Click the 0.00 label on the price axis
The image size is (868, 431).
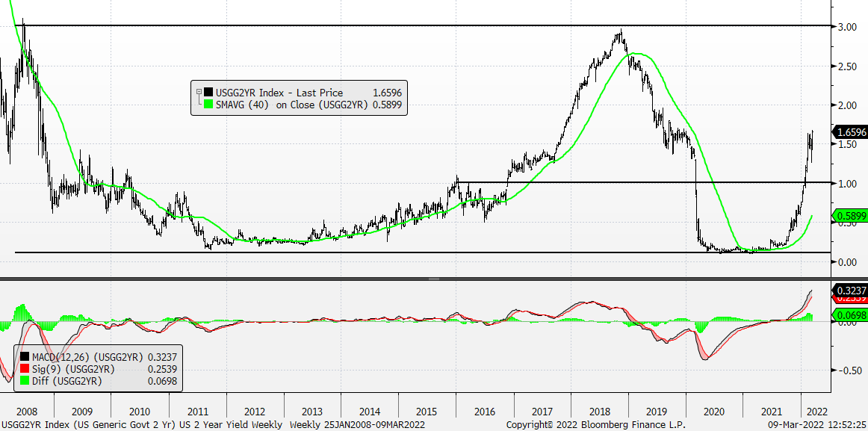[x=849, y=261]
